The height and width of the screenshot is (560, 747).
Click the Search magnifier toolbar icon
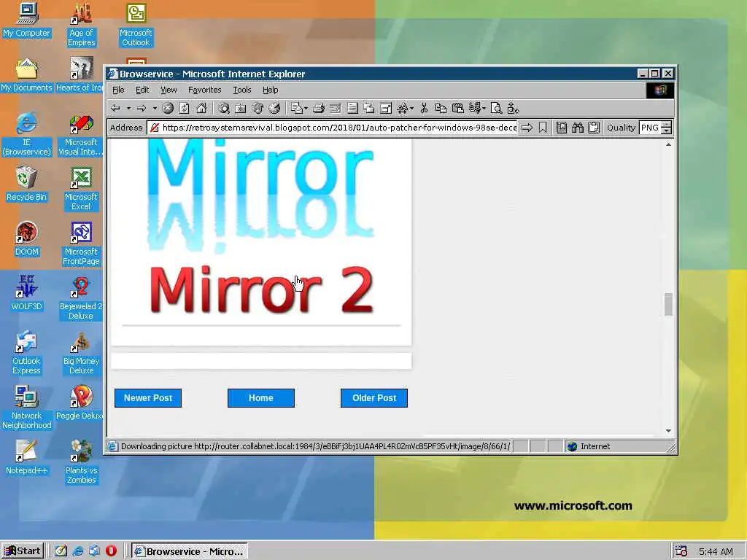(224, 109)
